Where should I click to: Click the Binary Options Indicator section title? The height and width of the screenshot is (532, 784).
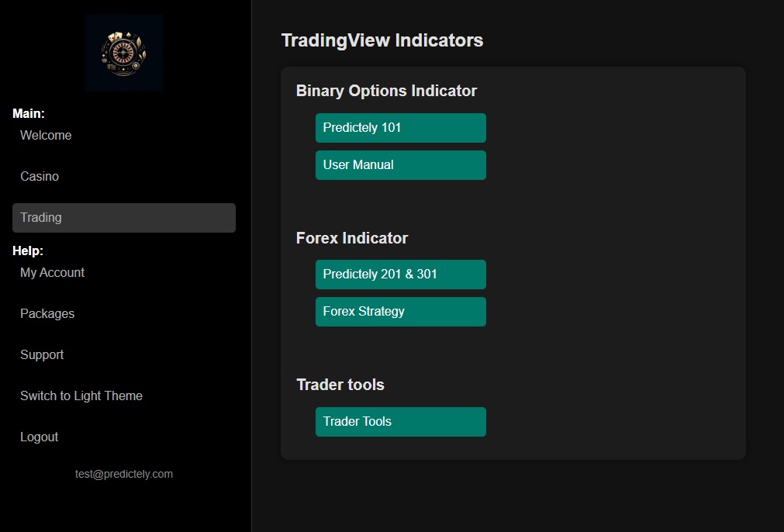[385, 91]
